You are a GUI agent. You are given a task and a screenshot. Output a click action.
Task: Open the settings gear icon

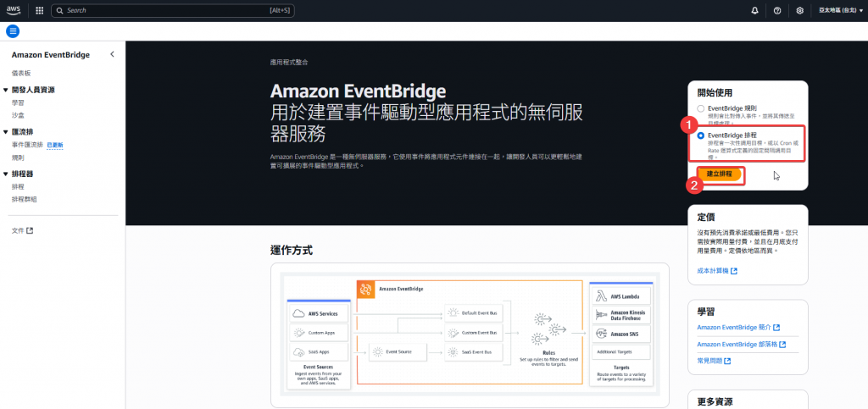pyautogui.click(x=800, y=10)
